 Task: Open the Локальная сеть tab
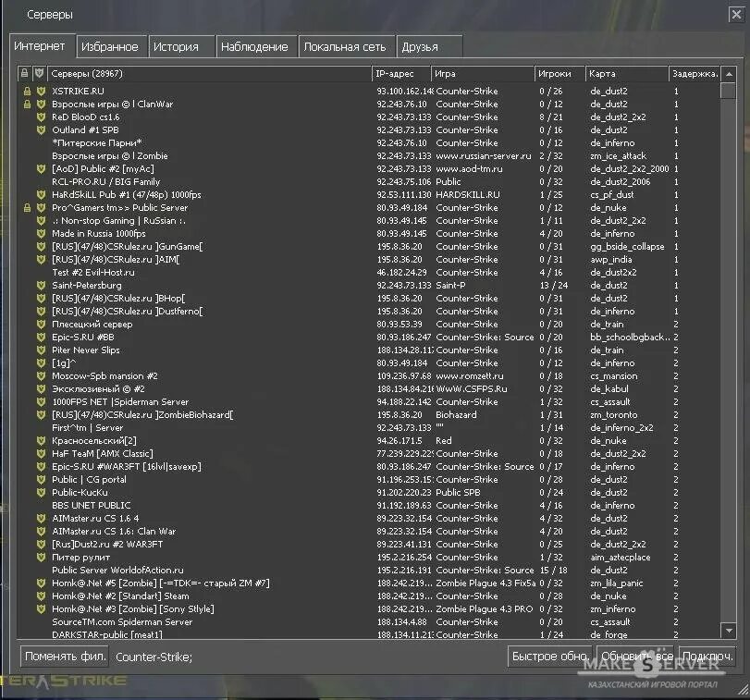346,47
